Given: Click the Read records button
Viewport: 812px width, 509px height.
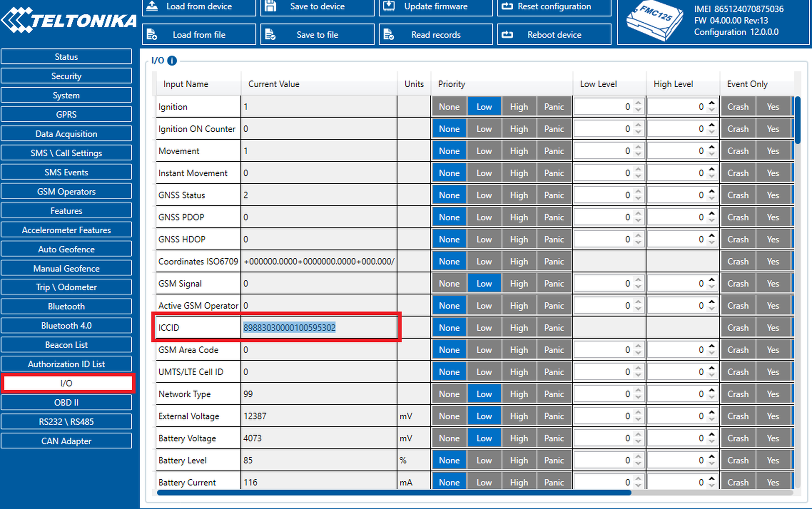Looking at the screenshot, I should pyautogui.click(x=436, y=34).
